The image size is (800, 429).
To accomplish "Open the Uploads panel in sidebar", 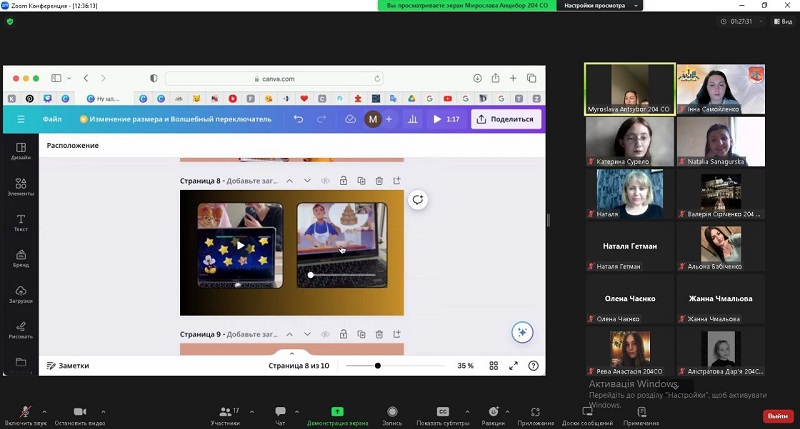I will [21, 294].
